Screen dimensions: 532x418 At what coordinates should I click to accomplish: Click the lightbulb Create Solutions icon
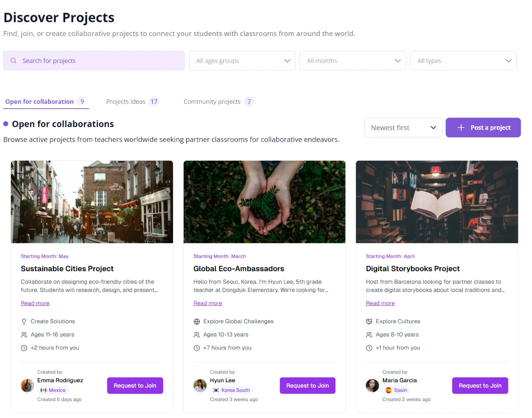pyautogui.click(x=24, y=322)
